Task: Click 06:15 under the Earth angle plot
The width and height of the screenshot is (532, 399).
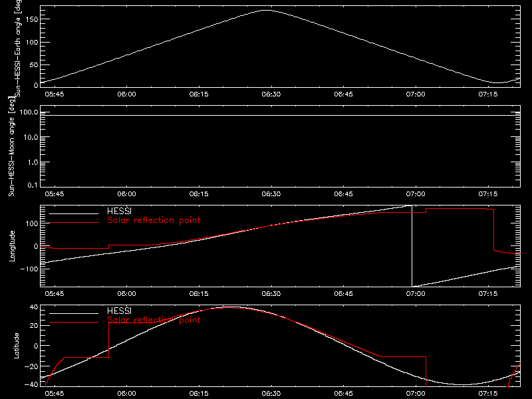Action: [x=199, y=94]
